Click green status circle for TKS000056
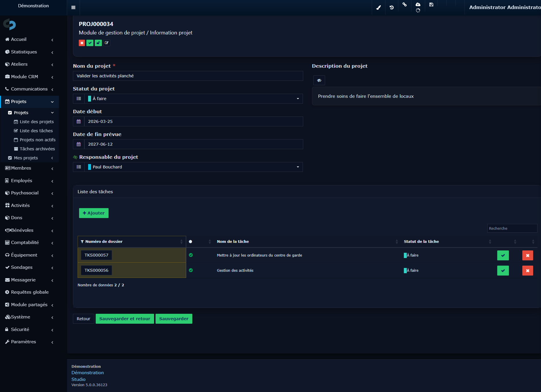Image resolution: width=541 pixels, height=392 pixels. 191,270
